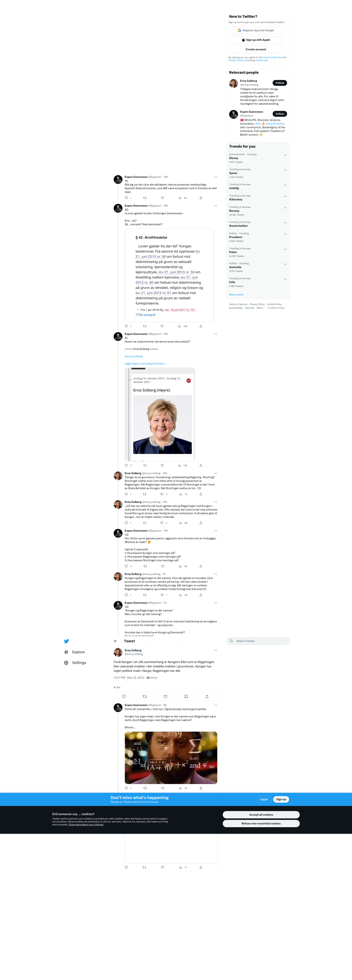Click the Twitter bird logo
This screenshot has width=352, height=980.
66,641
